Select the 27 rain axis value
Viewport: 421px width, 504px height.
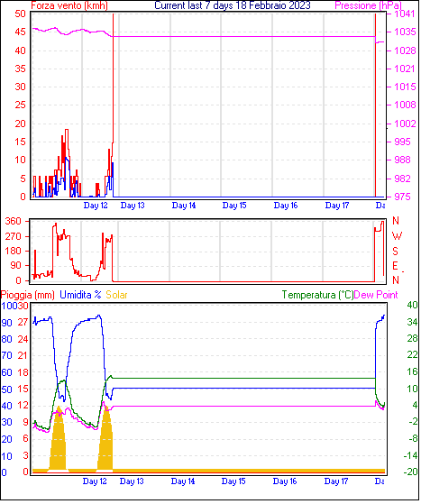23,323
